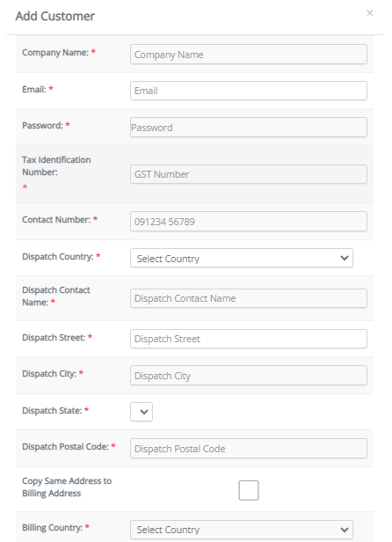Viewport: 392px width, 542px height.
Task: Click the Copy Same Address label text
Action: point(67,487)
